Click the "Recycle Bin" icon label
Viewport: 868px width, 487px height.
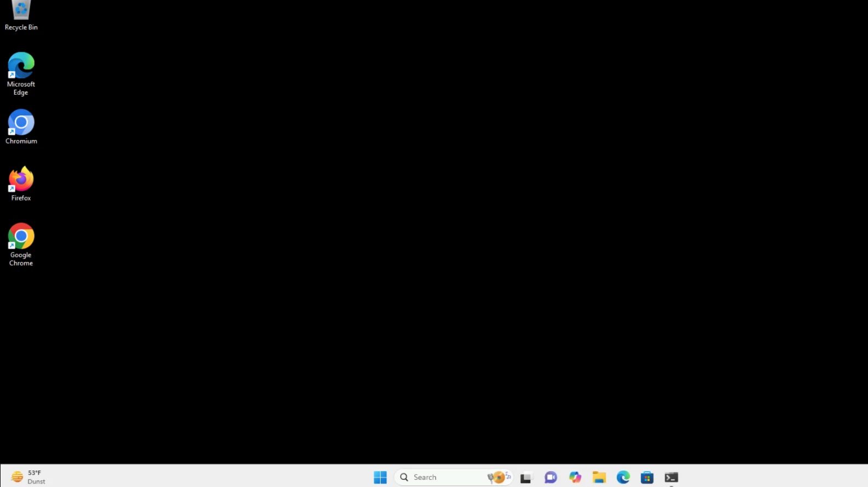pyautogui.click(x=21, y=27)
